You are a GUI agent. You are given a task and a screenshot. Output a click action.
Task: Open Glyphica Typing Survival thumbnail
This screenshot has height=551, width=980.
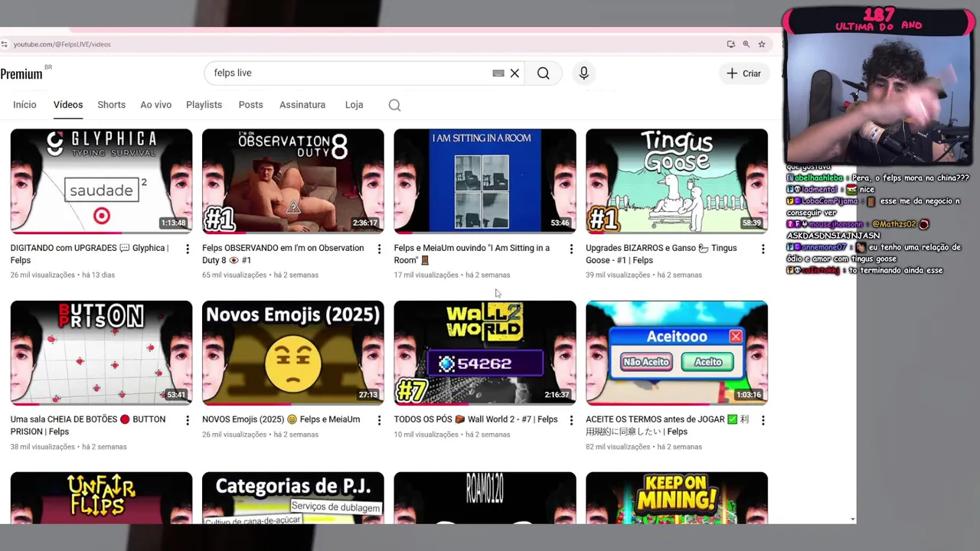101,181
